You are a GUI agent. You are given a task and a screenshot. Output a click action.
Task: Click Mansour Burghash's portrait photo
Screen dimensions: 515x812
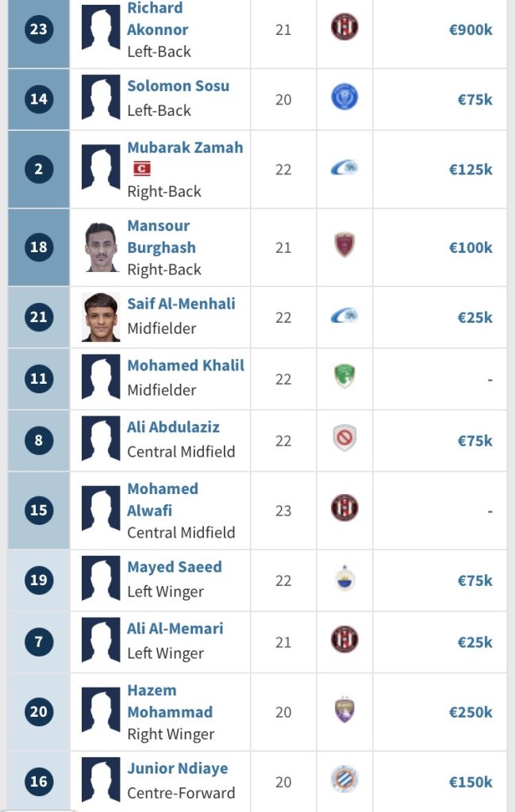tap(101, 247)
